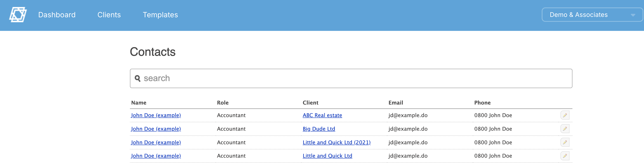This screenshot has width=644, height=163.
Task: Click phone number in Big Dude Ltd row
Action: [493, 129]
